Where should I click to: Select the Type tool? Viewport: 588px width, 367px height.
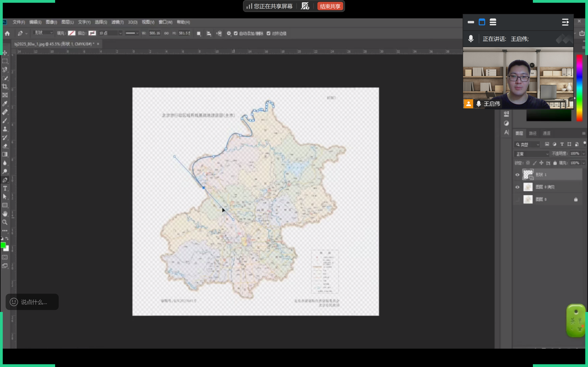[5, 188]
